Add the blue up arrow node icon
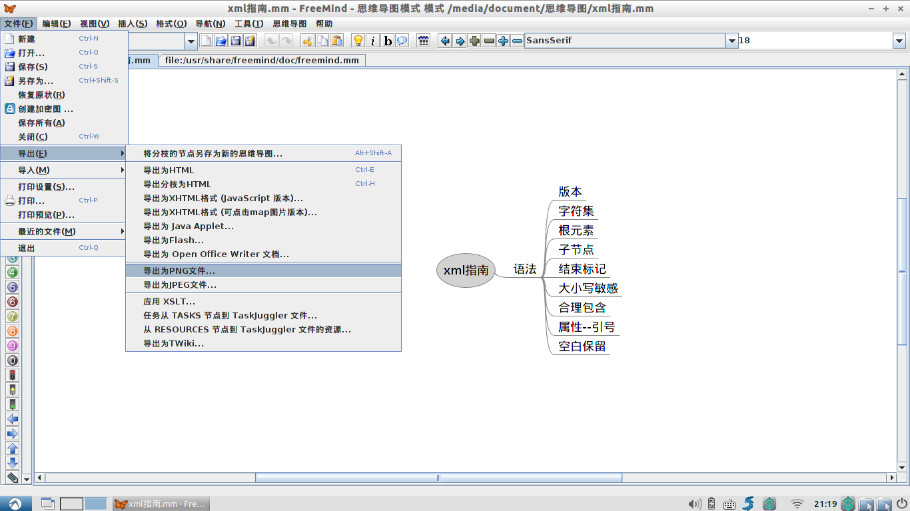The width and height of the screenshot is (910, 511). 12,448
